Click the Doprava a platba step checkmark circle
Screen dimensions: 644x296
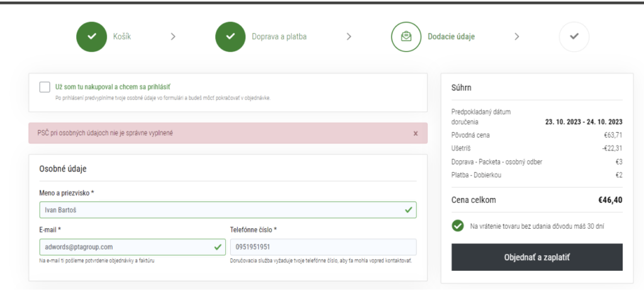pos(230,36)
